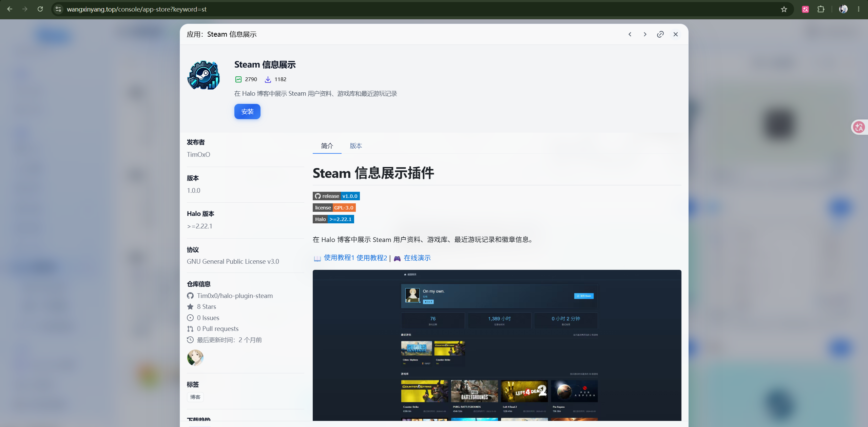The image size is (868, 427).
Task: Open site information icon in address bar
Action: pyautogui.click(x=58, y=9)
